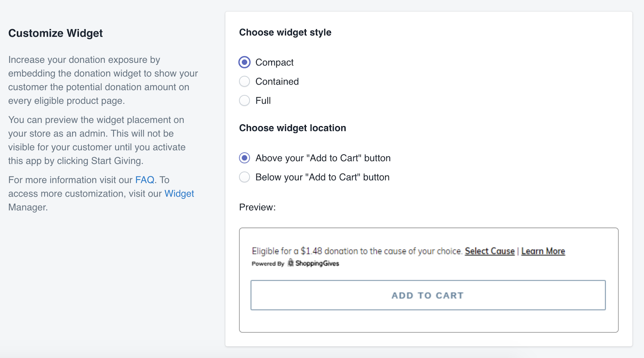The width and height of the screenshot is (644, 358).
Task: Click the ShoppingGives logo icon
Action: 291,263
